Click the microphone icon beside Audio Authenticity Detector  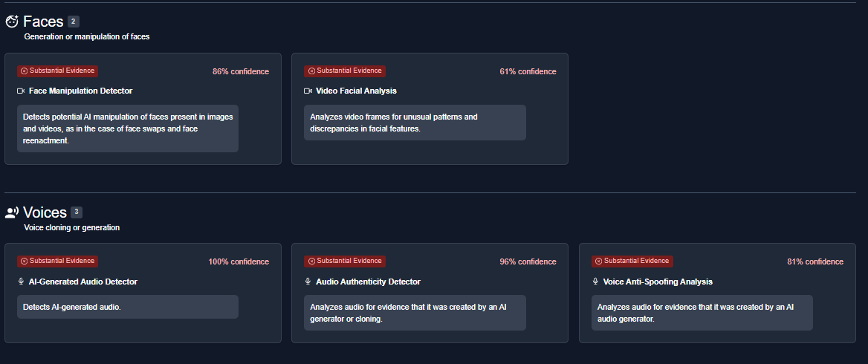click(308, 282)
